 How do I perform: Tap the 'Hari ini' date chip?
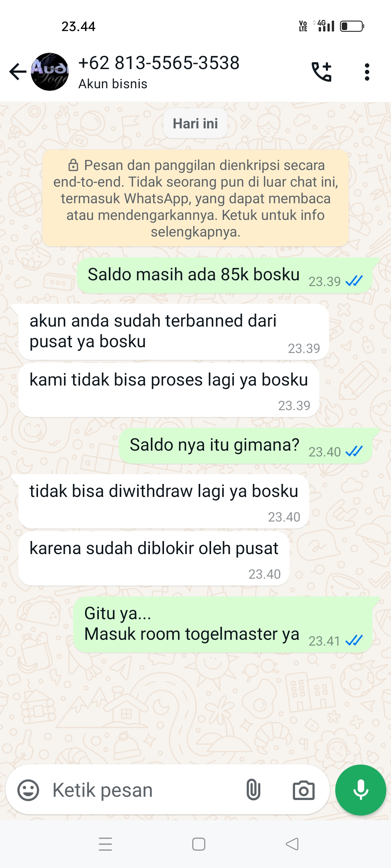(x=195, y=123)
